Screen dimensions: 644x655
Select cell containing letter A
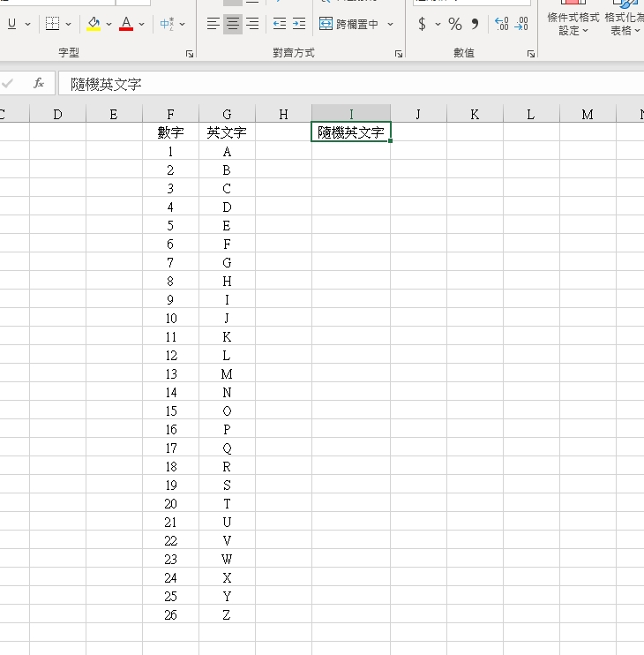pos(227,151)
